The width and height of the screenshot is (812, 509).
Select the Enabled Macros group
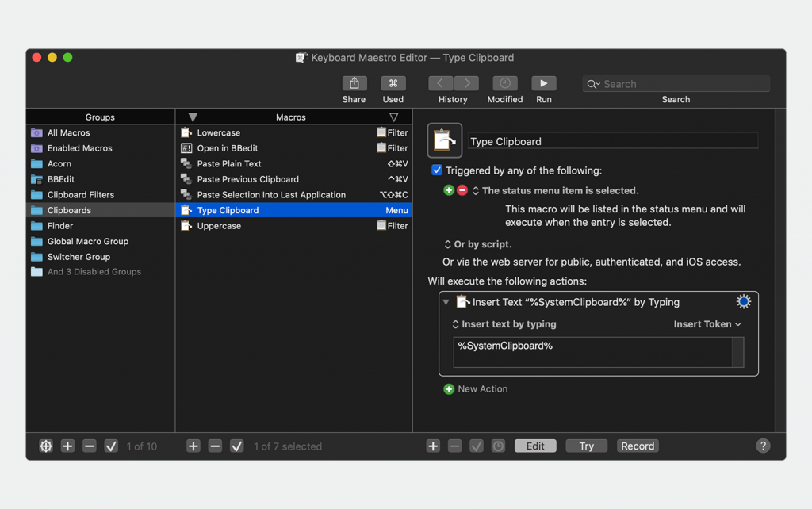pyautogui.click(x=101, y=148)
